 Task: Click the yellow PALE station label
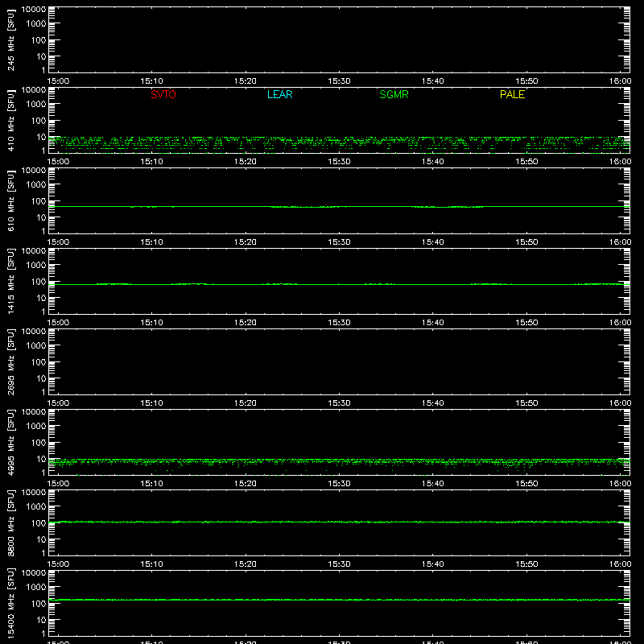coord(512,94)
